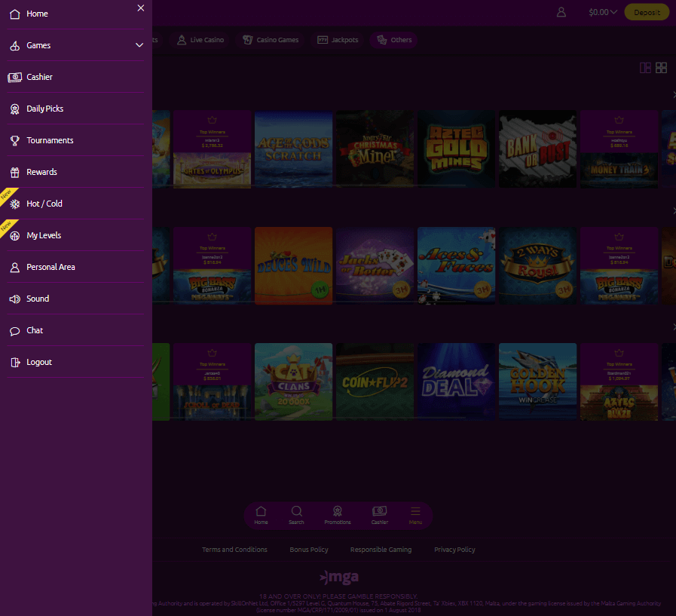
Task: Click the Cashier banknote icon in the sidebar
Action: click(14, 77)
